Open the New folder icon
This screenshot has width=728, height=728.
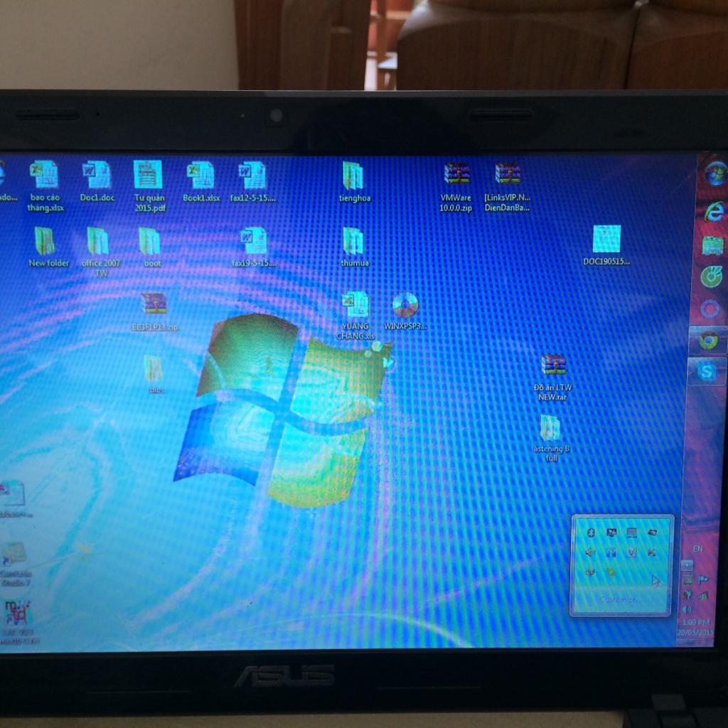48,247
